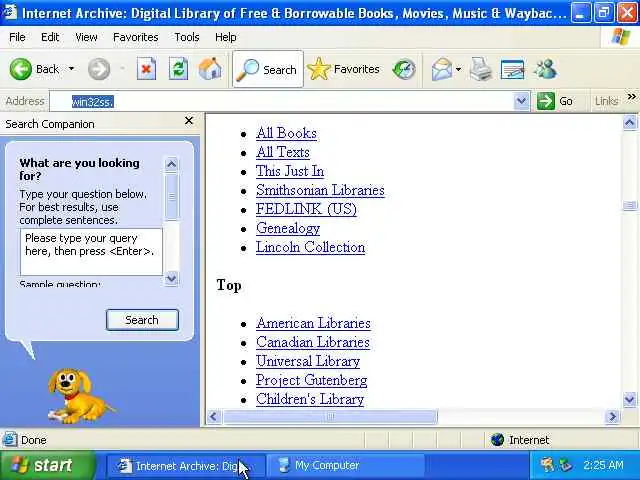Open the Project Gutenberg link
The image size is (640, 480).
311,380
